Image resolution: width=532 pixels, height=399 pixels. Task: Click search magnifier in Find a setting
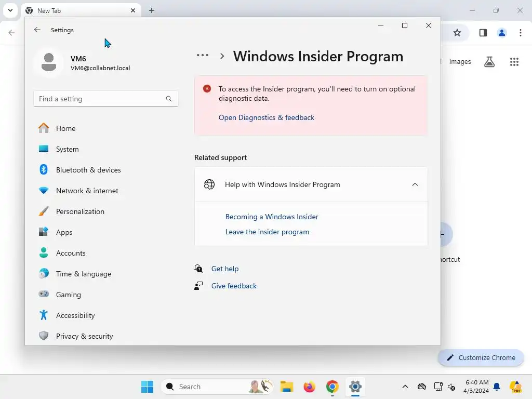tap(169, 99)
